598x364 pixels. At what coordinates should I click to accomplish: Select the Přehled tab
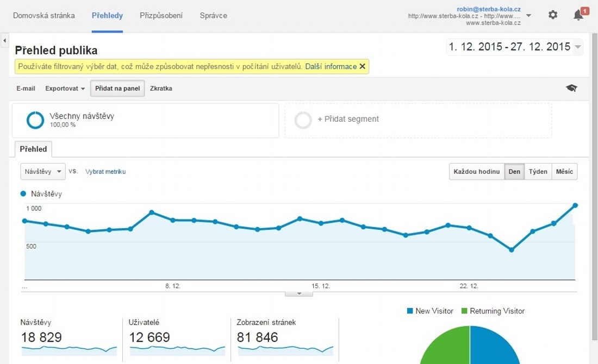click(x=34, y=149)
